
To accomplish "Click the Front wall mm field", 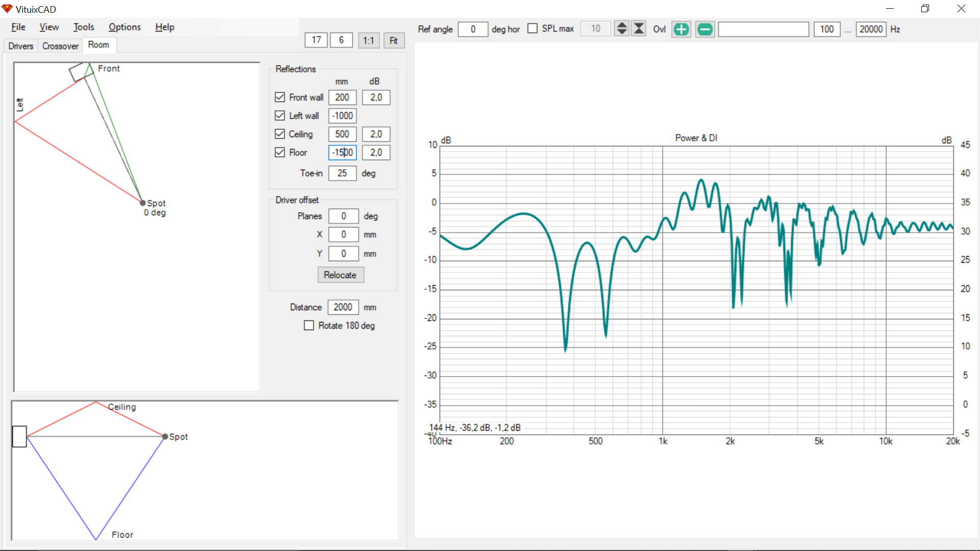I will pyautogui.click(x=342, y=97).
